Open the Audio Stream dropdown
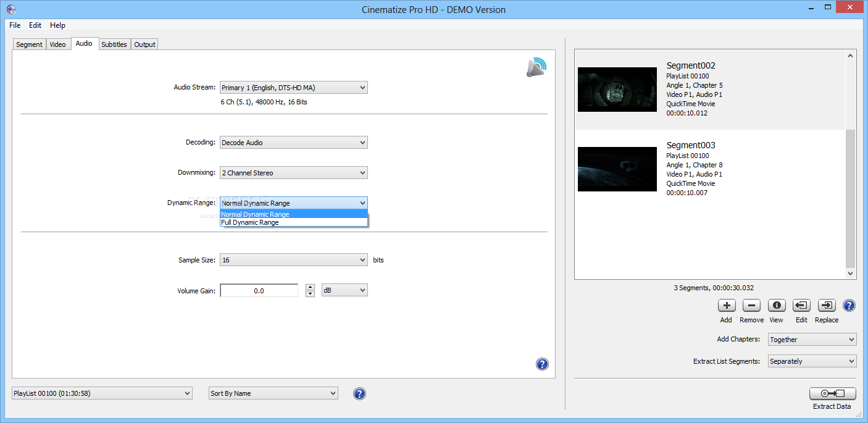Viewport: 868px width, 423px height. point(294,88)
